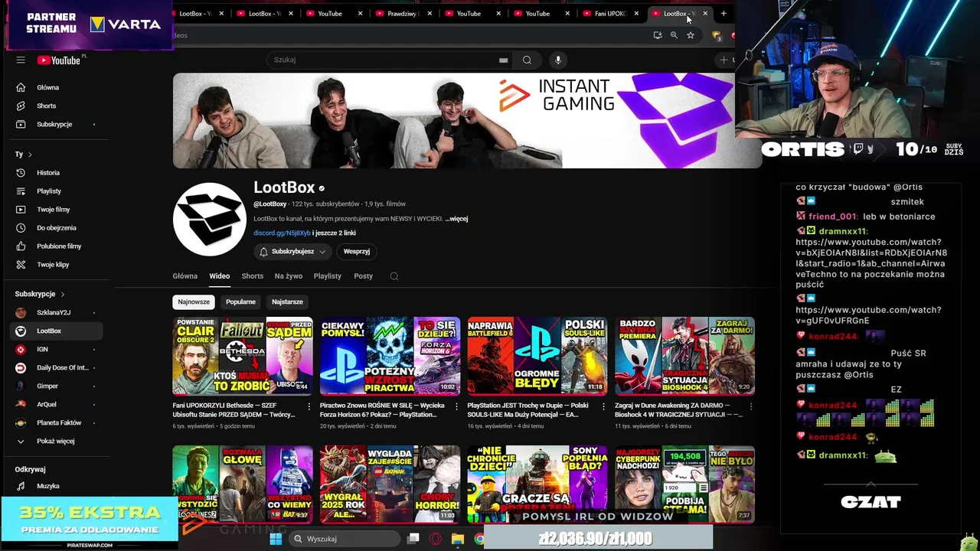Open the discord.gg/N5j8Xyb link
This screenshot has height=551, width=980.
click(282, 233)
